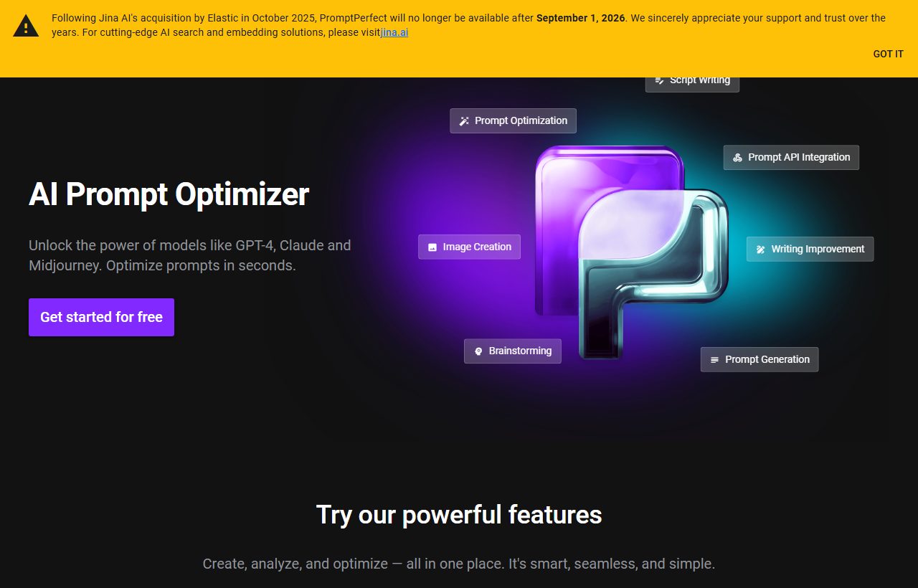918x588 pixels.
Task: Click the warning triangle icon in the banner
Action: click(26, 26)
